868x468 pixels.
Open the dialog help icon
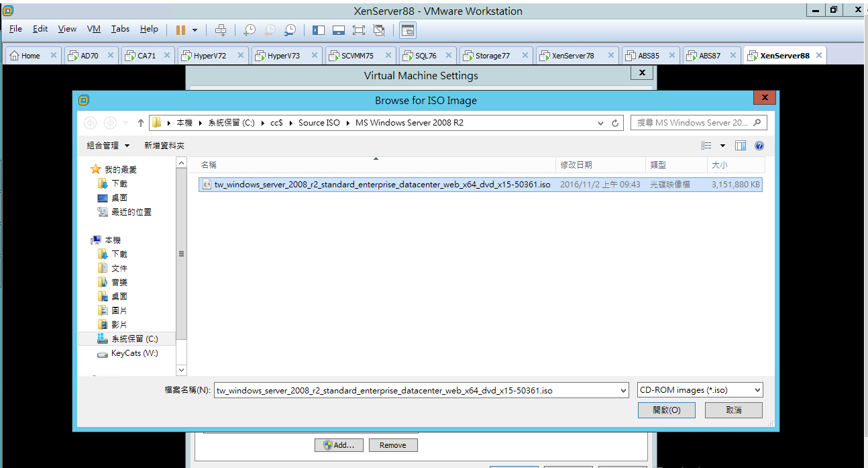pos(759,146)
